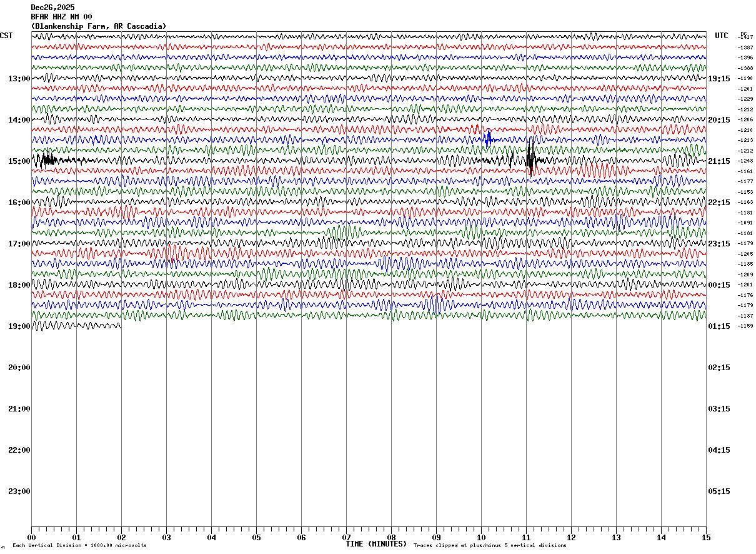Click the -1091 DC offset value
Screen dimensions: 756x554
pos(745,223)
